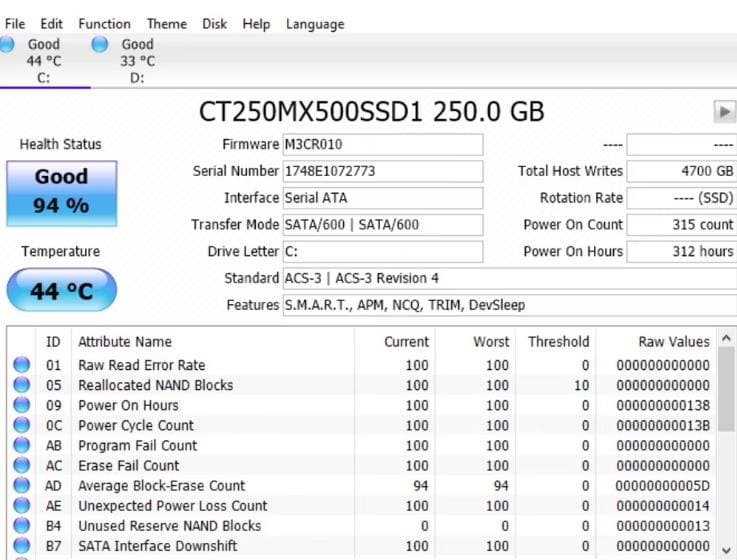Open the Theme menu
The height and width of the screenshot is (560, 737).
[x=166, y=24]
